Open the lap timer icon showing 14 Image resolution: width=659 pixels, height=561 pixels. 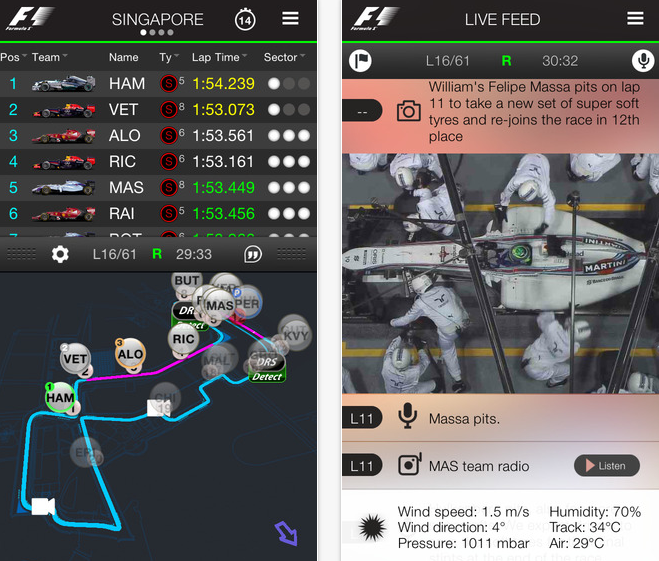pos(245,19)
